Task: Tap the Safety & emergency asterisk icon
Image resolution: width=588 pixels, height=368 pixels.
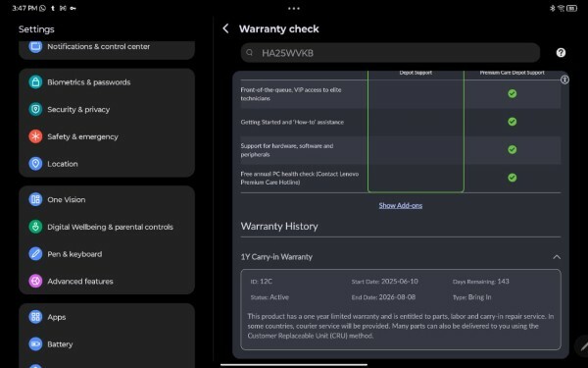Action: pyautogui.click(x=35, y=136)
